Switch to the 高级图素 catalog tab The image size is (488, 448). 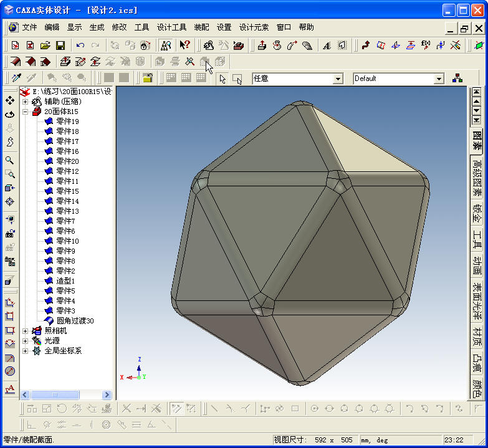point(477,178)
